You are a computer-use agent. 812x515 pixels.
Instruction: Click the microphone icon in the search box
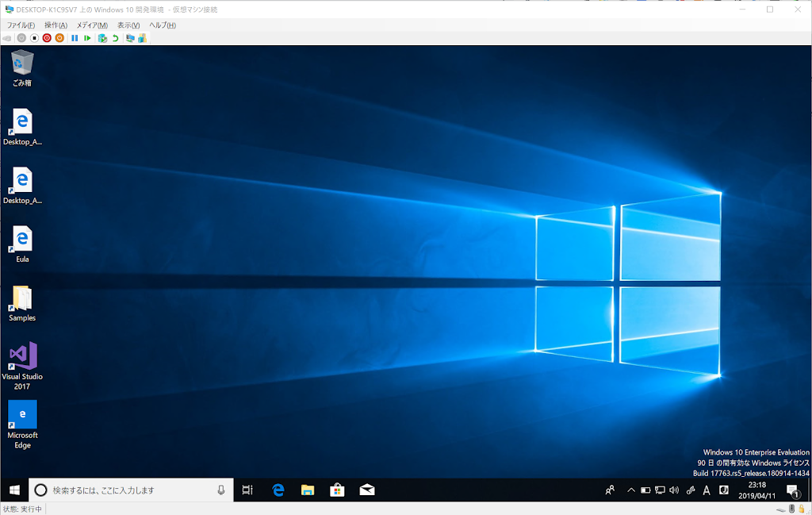pyautogui.click(x=221, y=490)
